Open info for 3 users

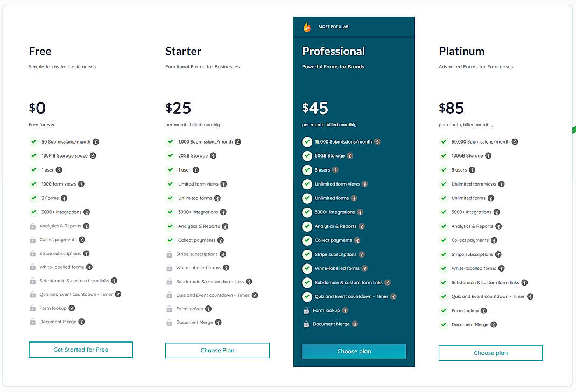pyautogui.click(x=335, y=170)
